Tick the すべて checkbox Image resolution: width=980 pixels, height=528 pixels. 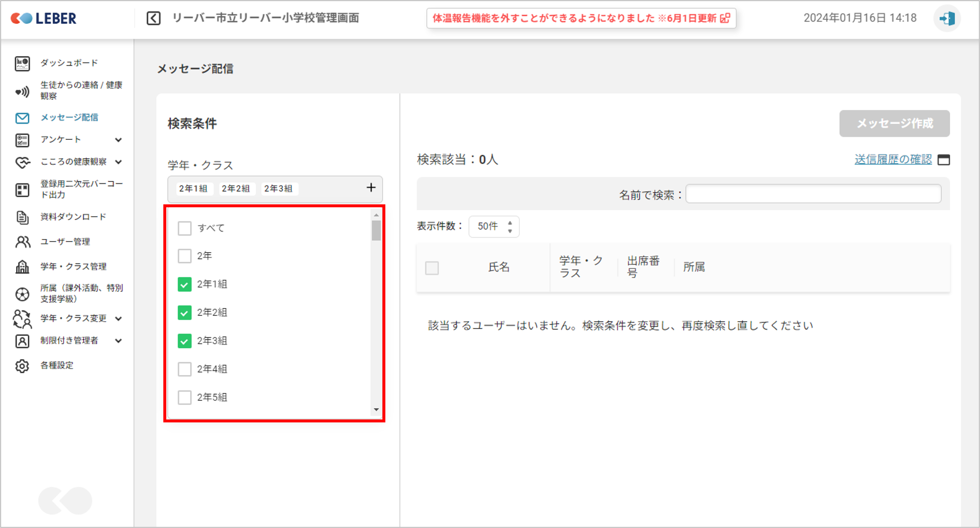pyautogui.click(x=184, y=228)
